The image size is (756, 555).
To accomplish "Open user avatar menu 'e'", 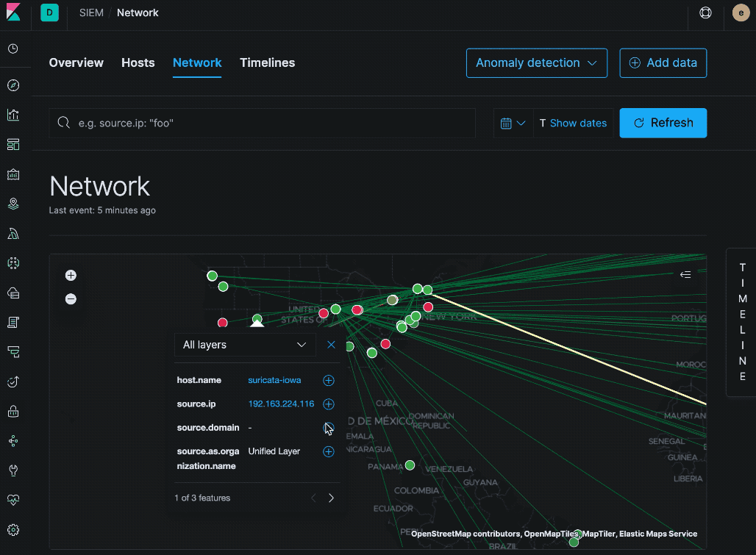I will tap(741, 12).
